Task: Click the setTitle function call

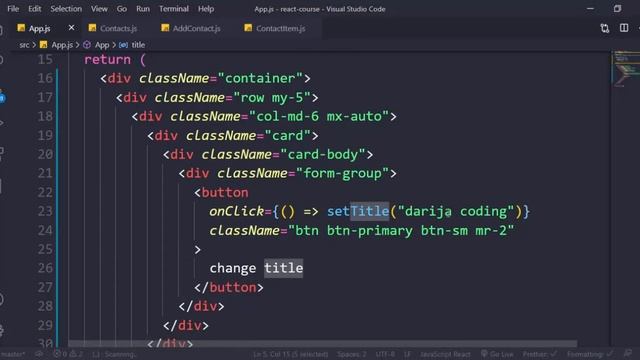Action: click(358, 211)
